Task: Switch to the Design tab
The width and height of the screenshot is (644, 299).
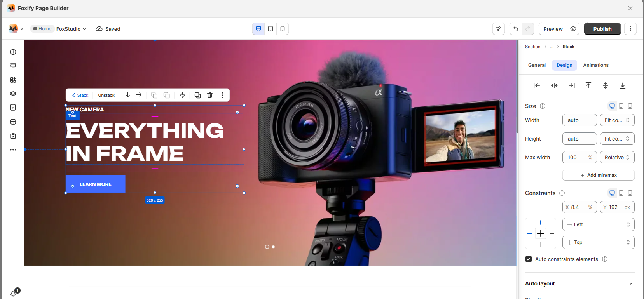Action: [x=564, y=65]
